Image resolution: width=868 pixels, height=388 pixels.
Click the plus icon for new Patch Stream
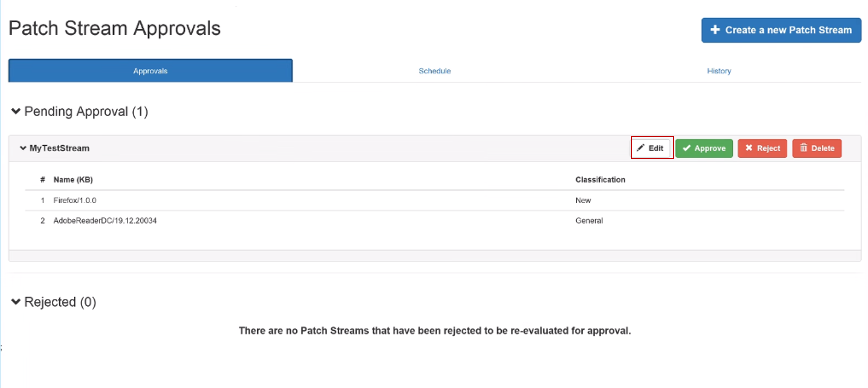[x=715, y=30]
